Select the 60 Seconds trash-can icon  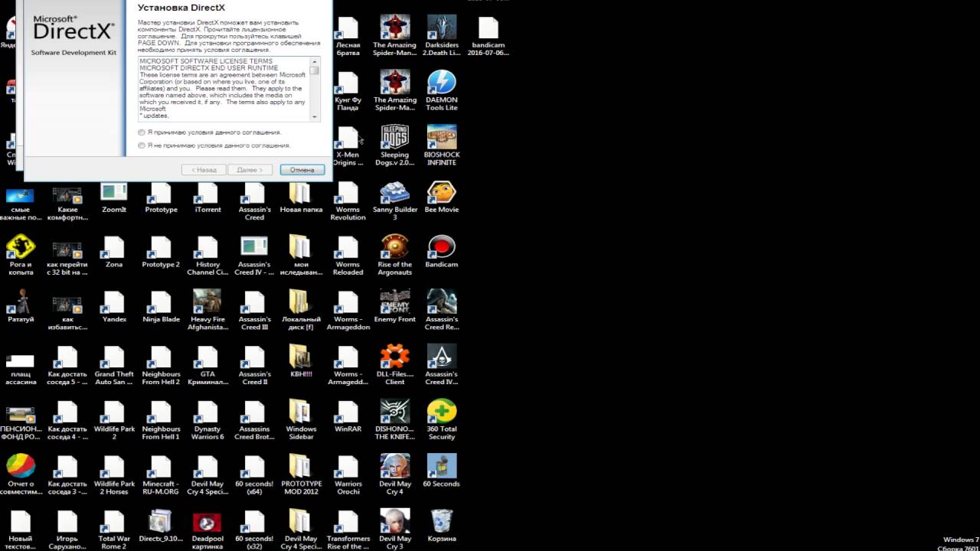[442, 471]
